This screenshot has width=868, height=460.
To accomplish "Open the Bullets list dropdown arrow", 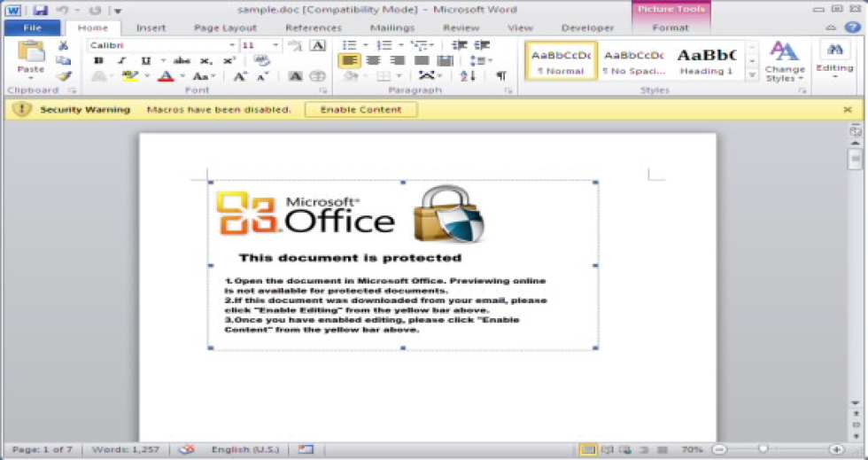I will 365,45.
